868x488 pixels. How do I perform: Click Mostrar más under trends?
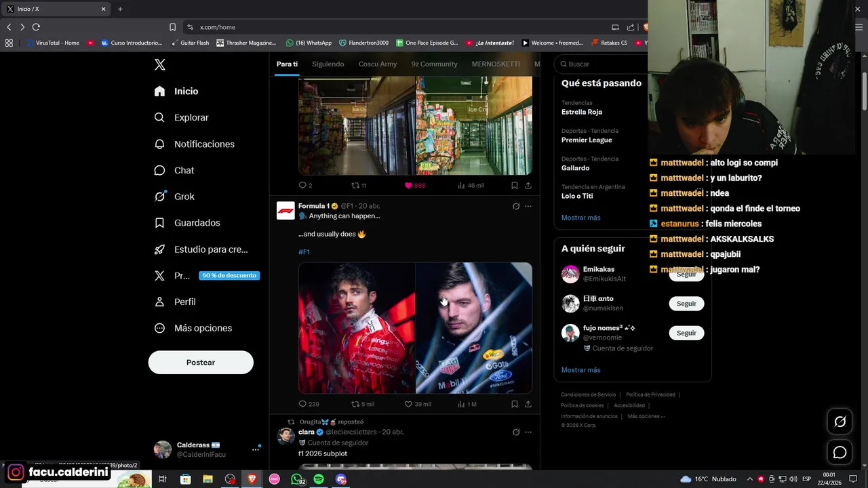click(581, 218)
